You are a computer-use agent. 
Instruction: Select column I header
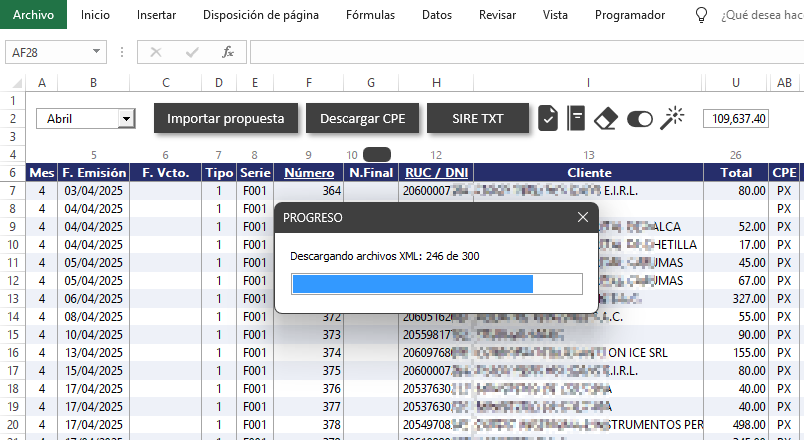(588, 83)
